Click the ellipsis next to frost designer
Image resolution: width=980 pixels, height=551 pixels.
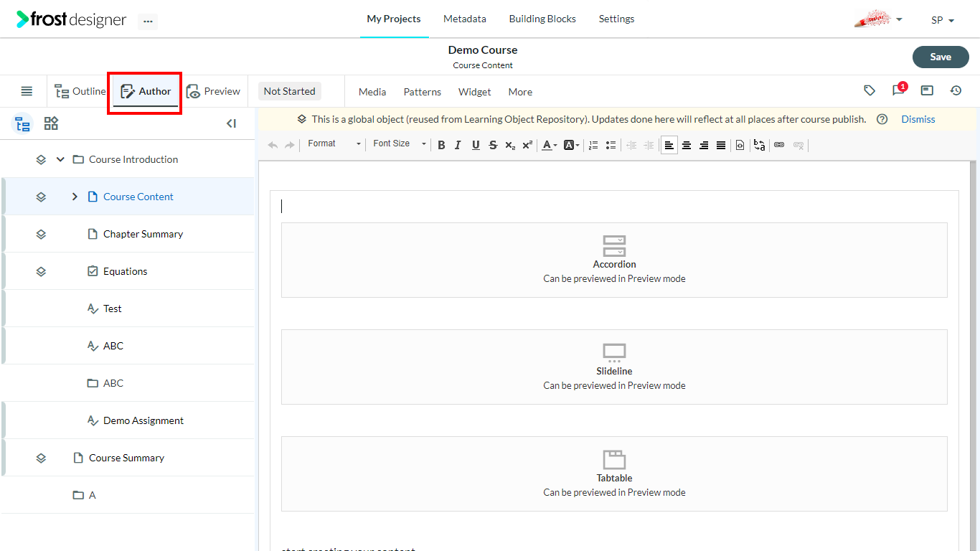coord(148,22)
